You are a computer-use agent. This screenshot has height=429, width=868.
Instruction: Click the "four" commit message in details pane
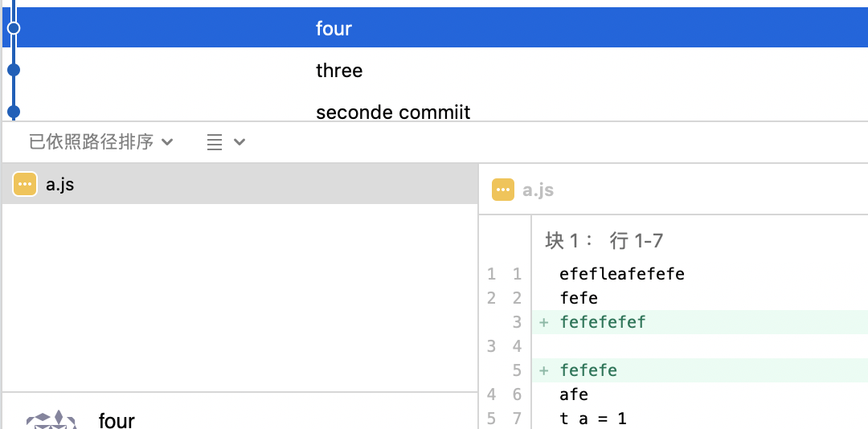(117, 419)
